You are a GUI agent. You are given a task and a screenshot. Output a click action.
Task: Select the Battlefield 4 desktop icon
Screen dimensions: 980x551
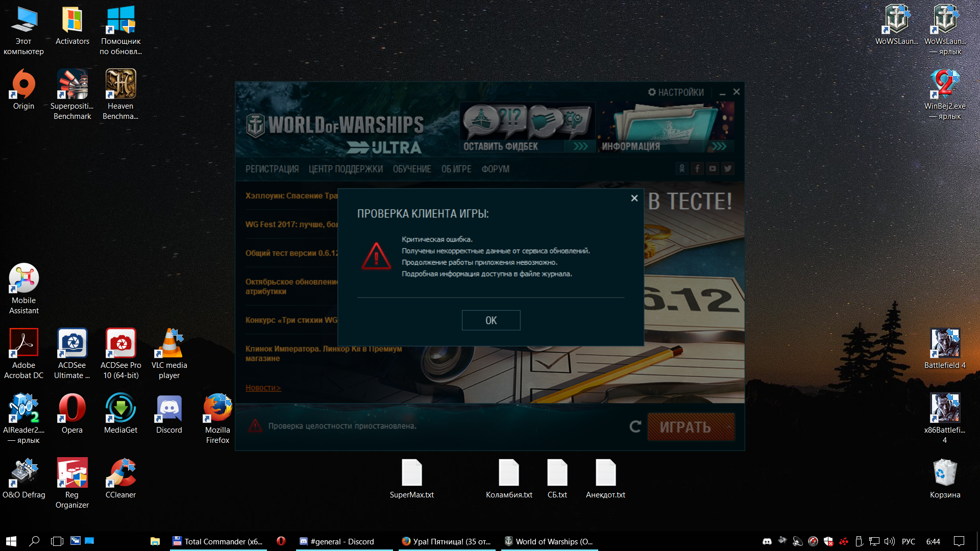945,349
